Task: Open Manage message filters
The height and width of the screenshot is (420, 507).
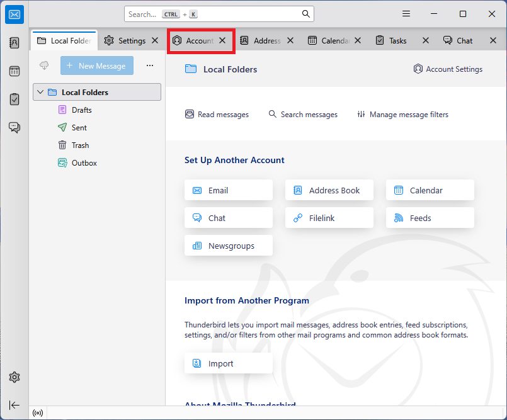Action: [x=403, y=115]
